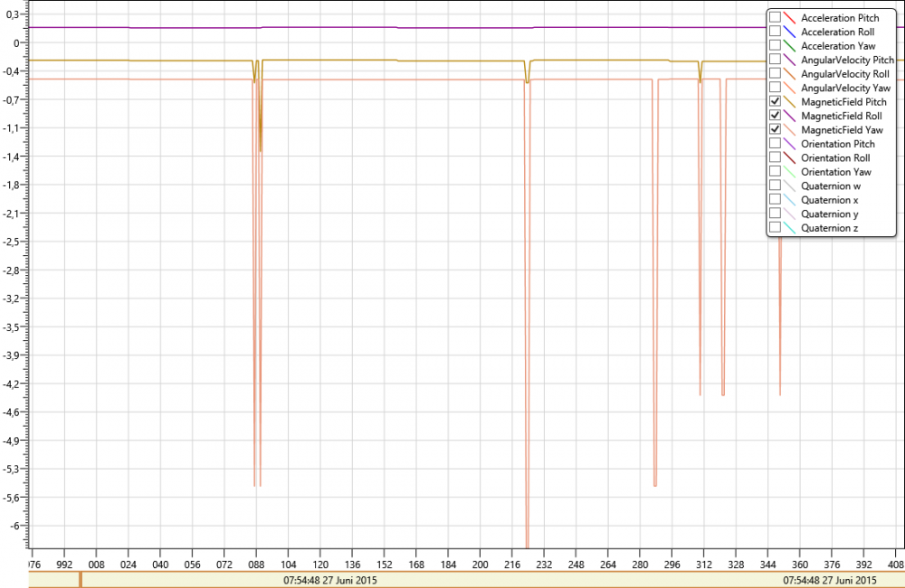Click the left 07:54:48 timestamp on timeline

(330, 580)
